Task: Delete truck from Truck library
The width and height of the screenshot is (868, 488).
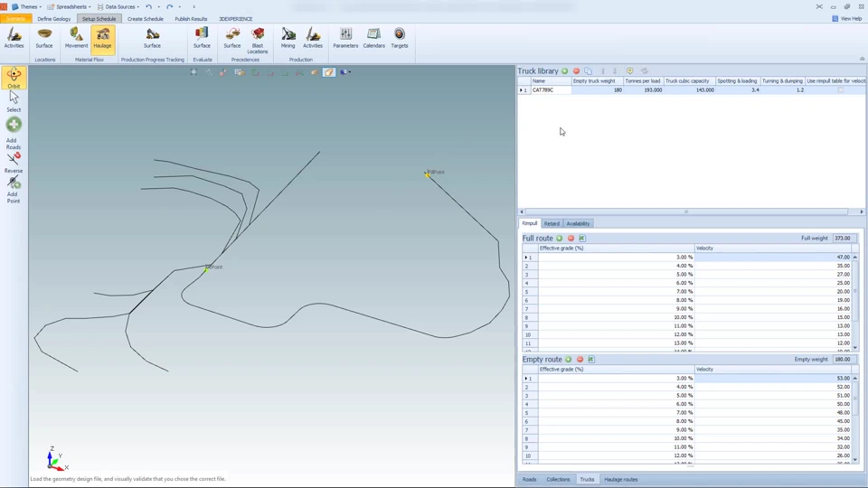Action: (x=576, y=70)
